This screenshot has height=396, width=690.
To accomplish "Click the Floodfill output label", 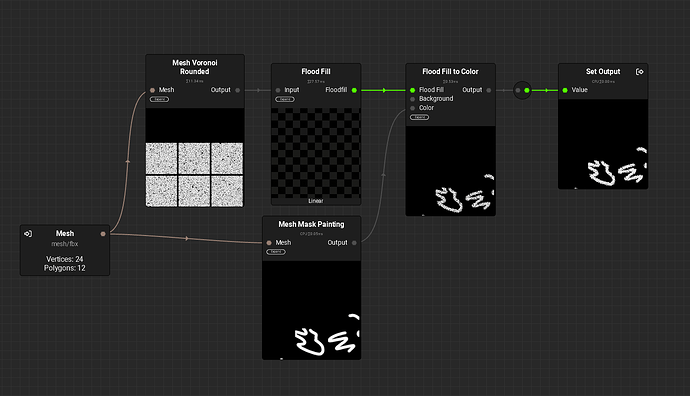I will pos(336,90).
